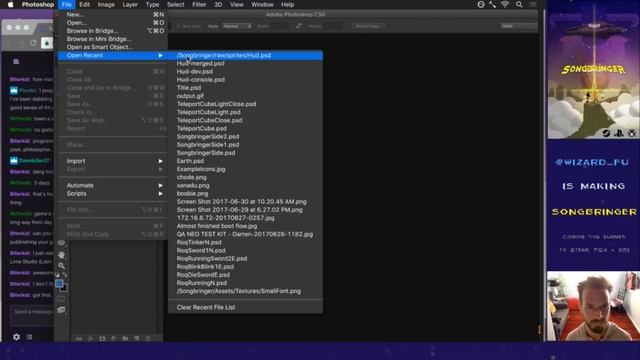Open recent file output.gif
The image size is (640, 360).
point(245,96)
